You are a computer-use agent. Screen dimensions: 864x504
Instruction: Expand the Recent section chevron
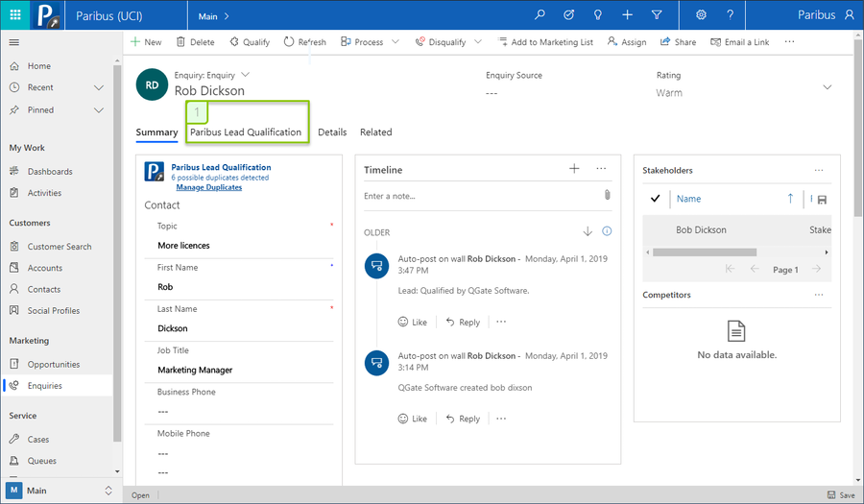99,87
